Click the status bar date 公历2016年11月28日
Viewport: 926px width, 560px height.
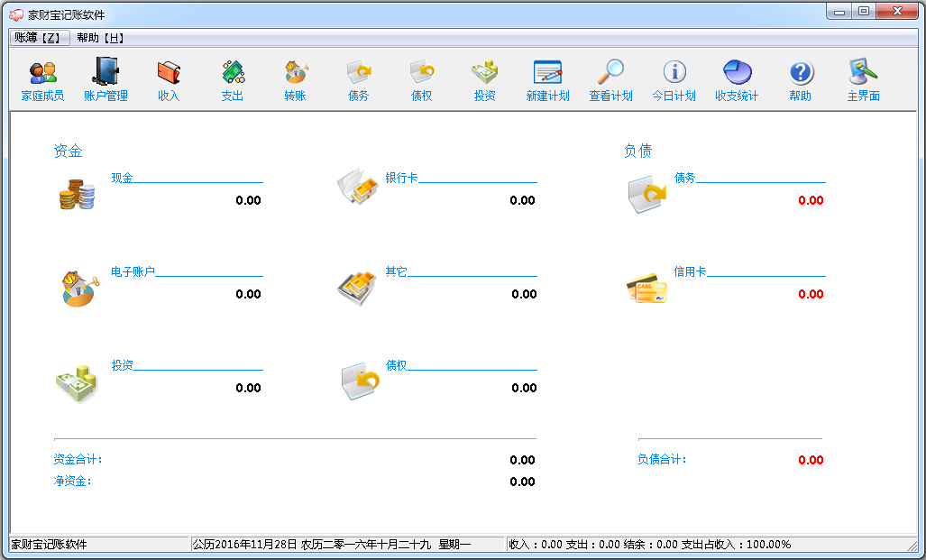tap(245, 545)
